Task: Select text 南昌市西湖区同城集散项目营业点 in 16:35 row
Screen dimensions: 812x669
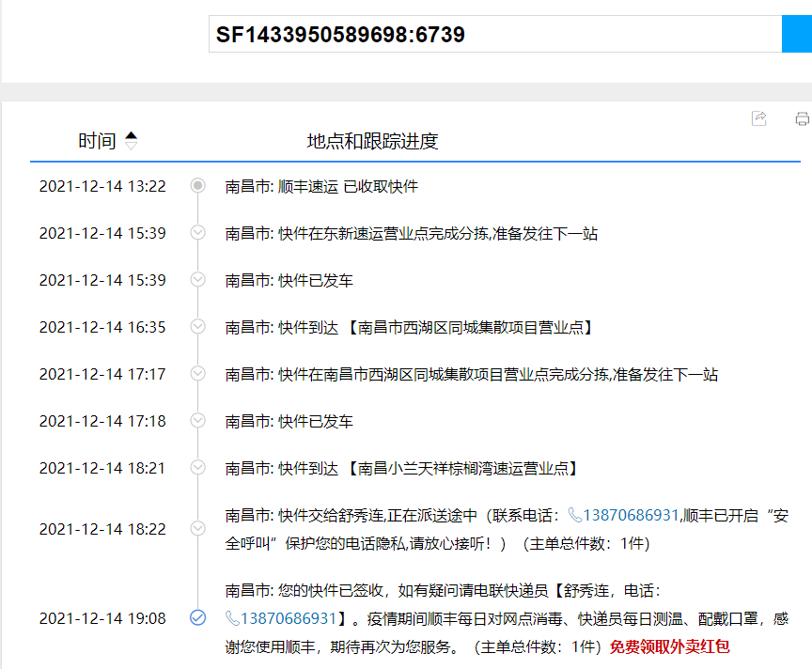Action: click(x=470, y=328)
